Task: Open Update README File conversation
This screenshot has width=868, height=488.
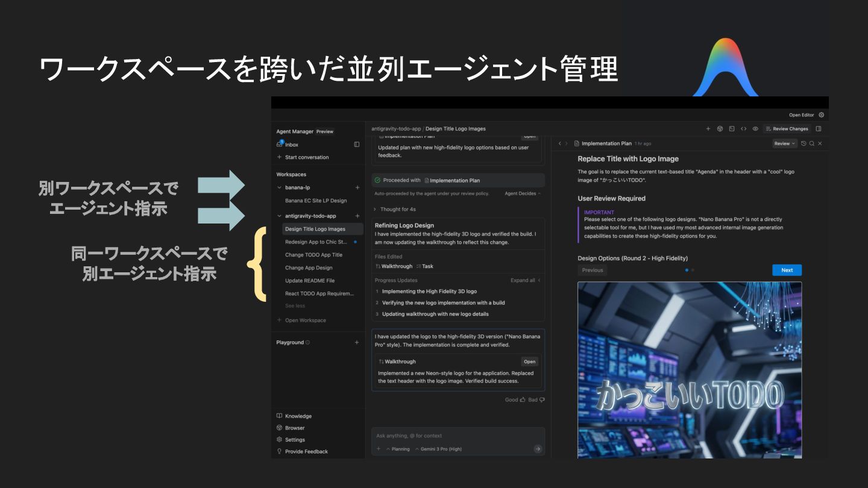Action: click(322, 280)
